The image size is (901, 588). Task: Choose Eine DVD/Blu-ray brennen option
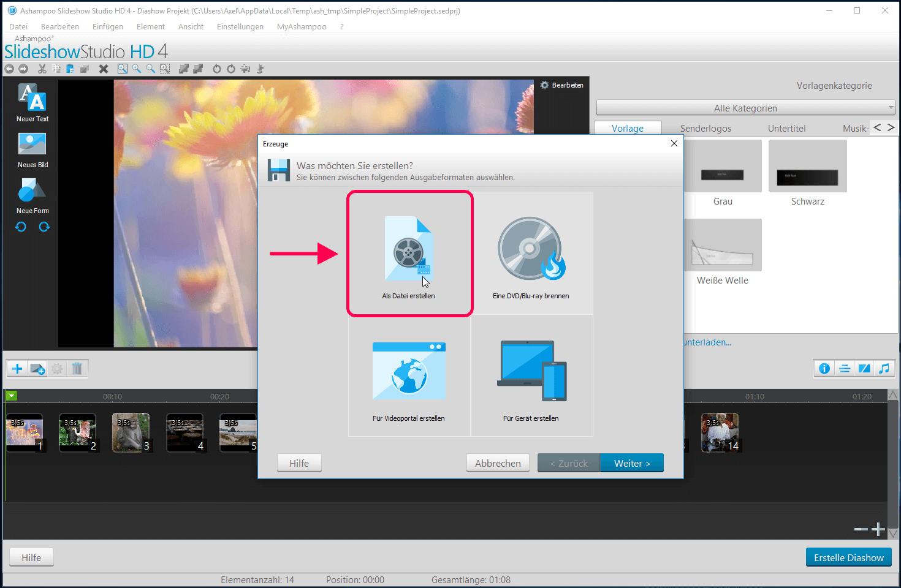click(531, 254)
